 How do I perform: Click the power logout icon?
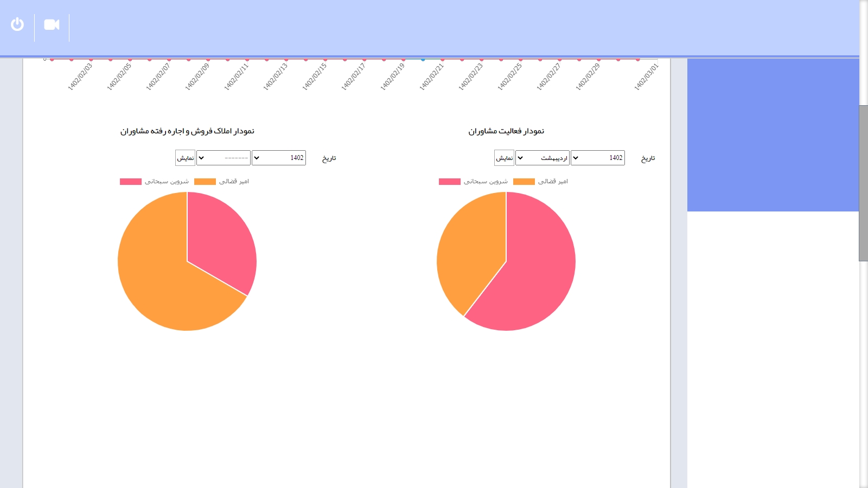pyautogui.click(x=17, y=24)
